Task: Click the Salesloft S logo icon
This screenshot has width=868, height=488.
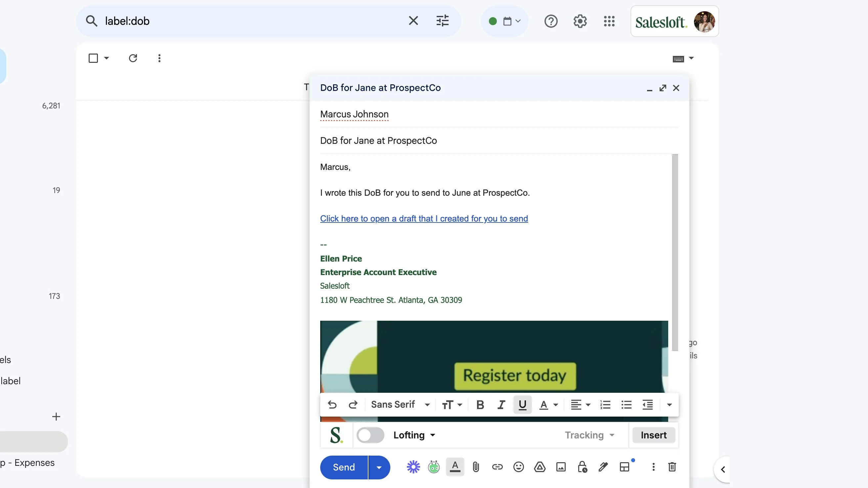Action: (x=336, y=435)
